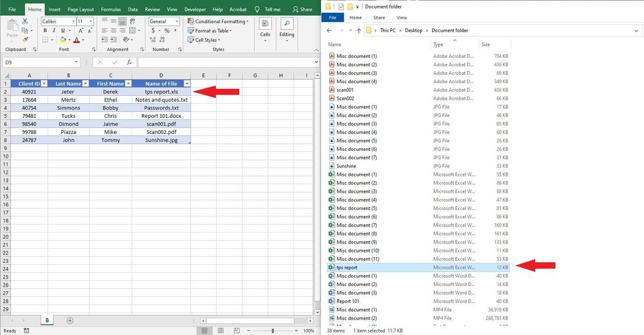Click the Increase Decimal icon
The image size is (644, 335).
point(153,40)
